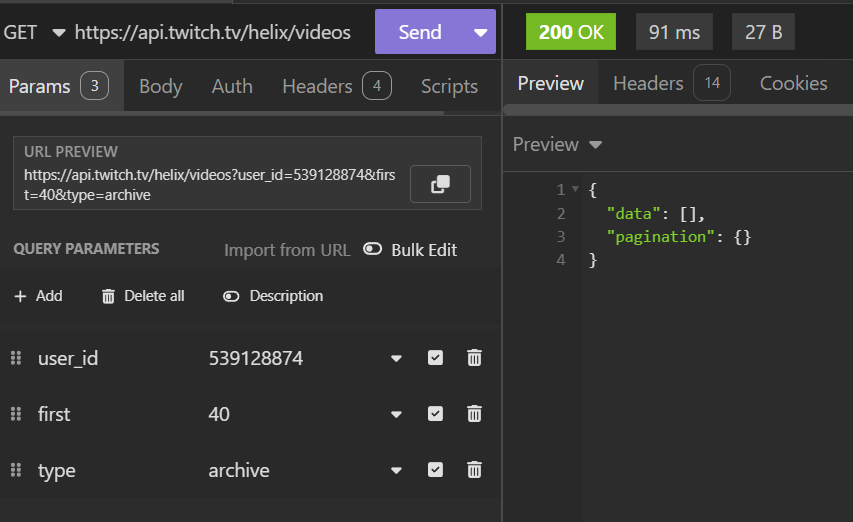The width and height of the screenshot is (853, 522).
Task: Select the response Preview tab
Action: [x=551, y=83]
